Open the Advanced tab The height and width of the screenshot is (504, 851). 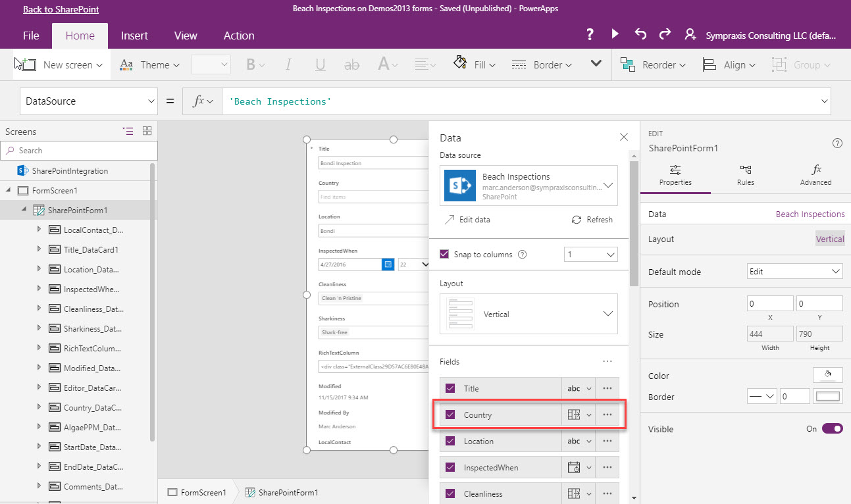tap(815, 176)
